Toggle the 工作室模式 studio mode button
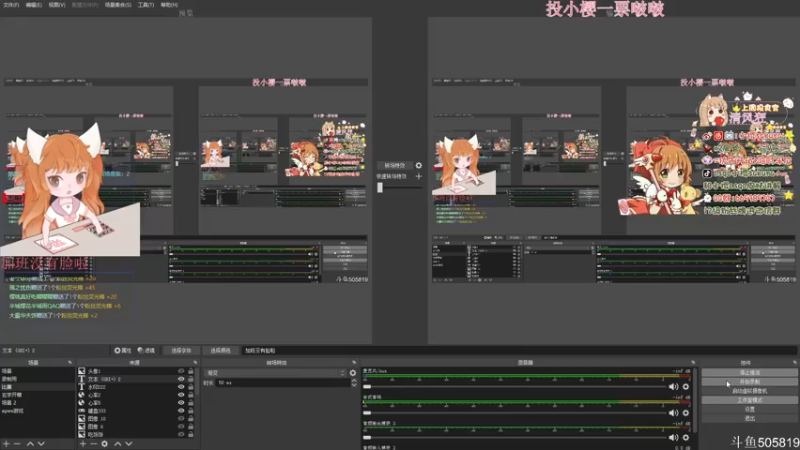This screenshot has width=800, height=450. (749, 400)
